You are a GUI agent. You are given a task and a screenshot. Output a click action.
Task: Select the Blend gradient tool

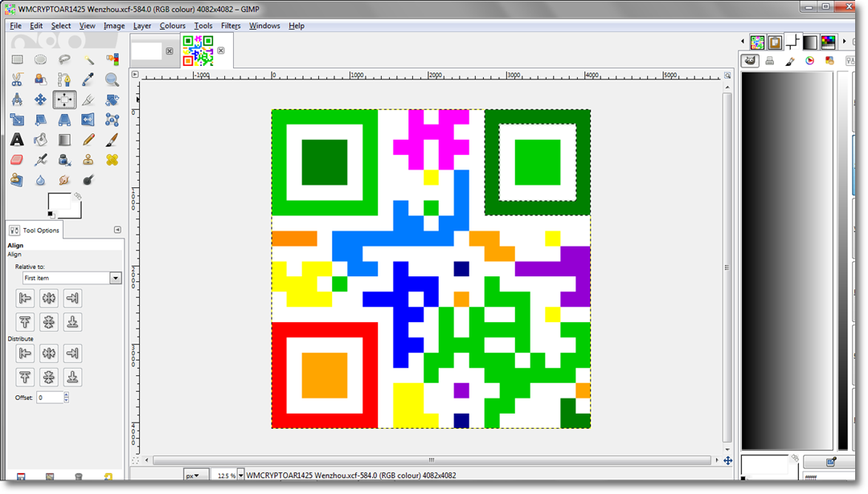pos(64,140)
